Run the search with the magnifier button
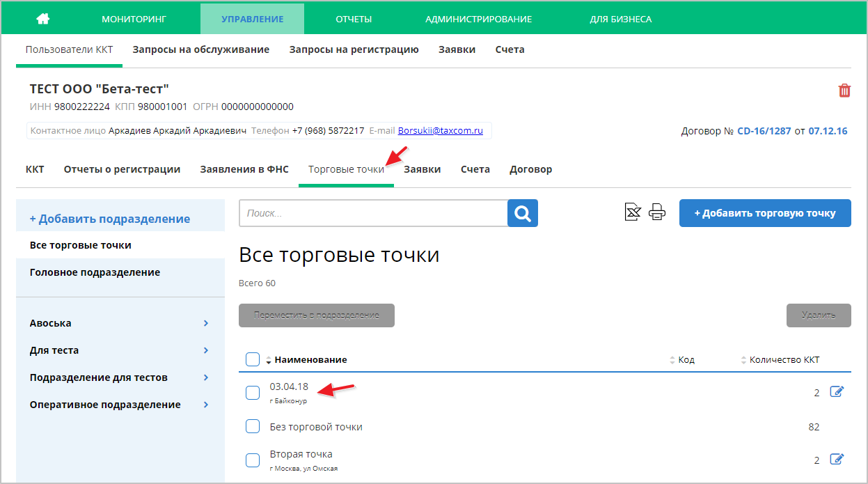Screen dimensions: 868x484 point(523,213)
